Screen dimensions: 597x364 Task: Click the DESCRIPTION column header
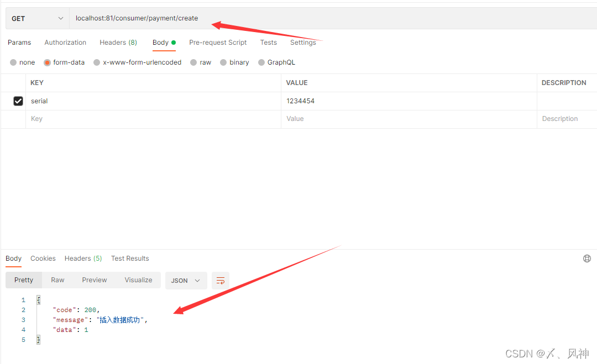point(564,83)
